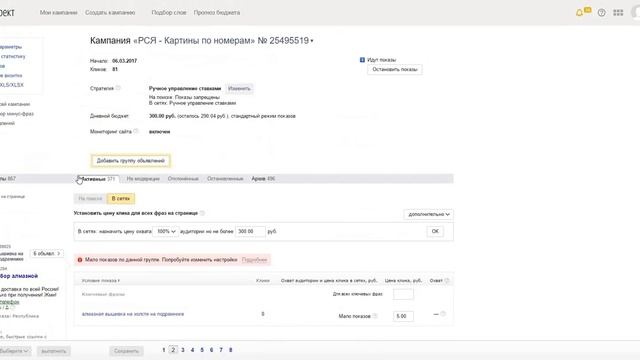Click help icon next to Стратегия
The height and width of the screenshot is (360, 640).
[118, 88]
